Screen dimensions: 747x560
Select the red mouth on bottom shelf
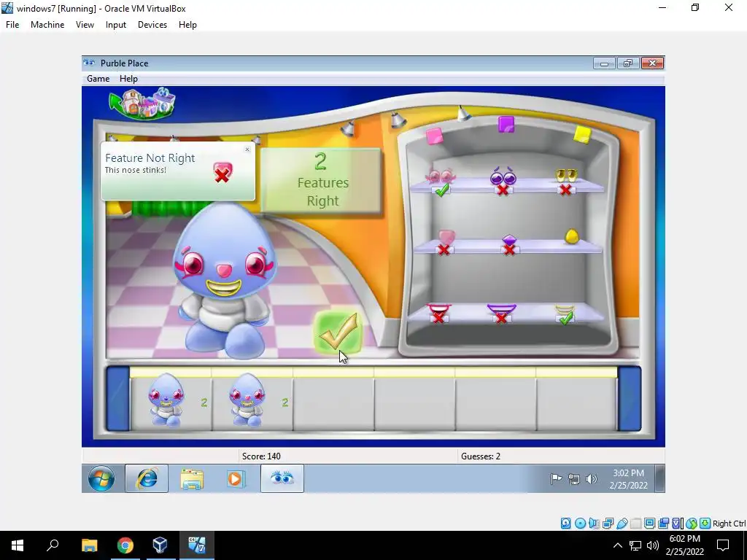[x=438, y=308]
